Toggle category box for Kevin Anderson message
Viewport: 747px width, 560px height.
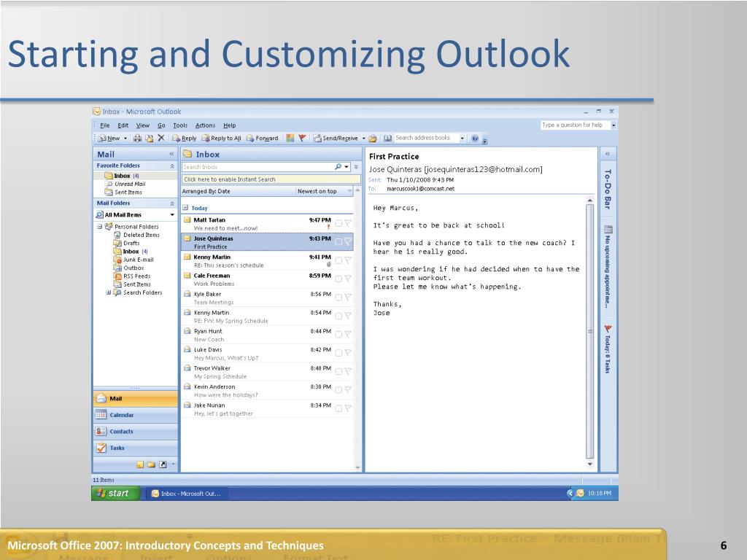[338, 390]
